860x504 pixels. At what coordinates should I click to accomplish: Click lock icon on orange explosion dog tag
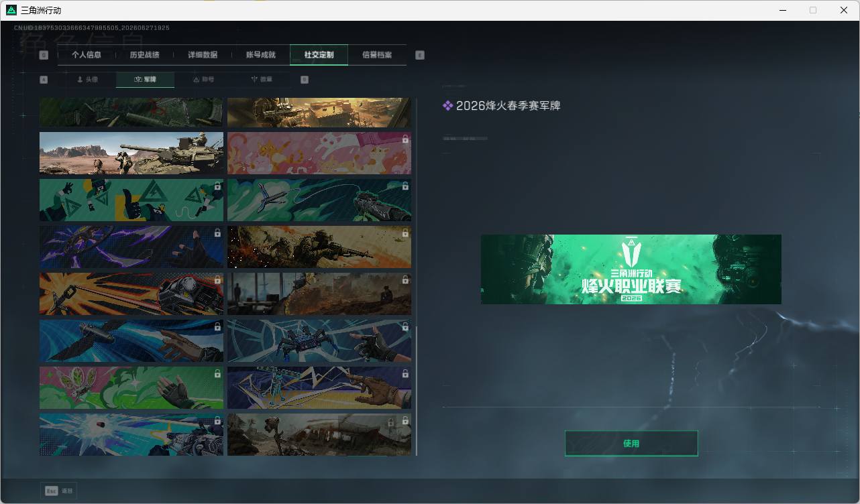click(217, 280)
